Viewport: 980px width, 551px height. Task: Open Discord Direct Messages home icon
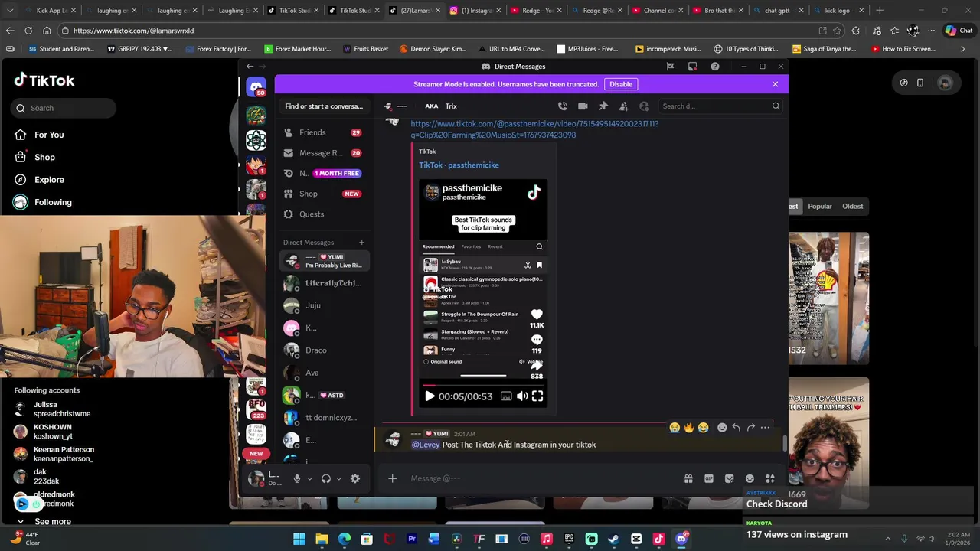pos(256,87)
